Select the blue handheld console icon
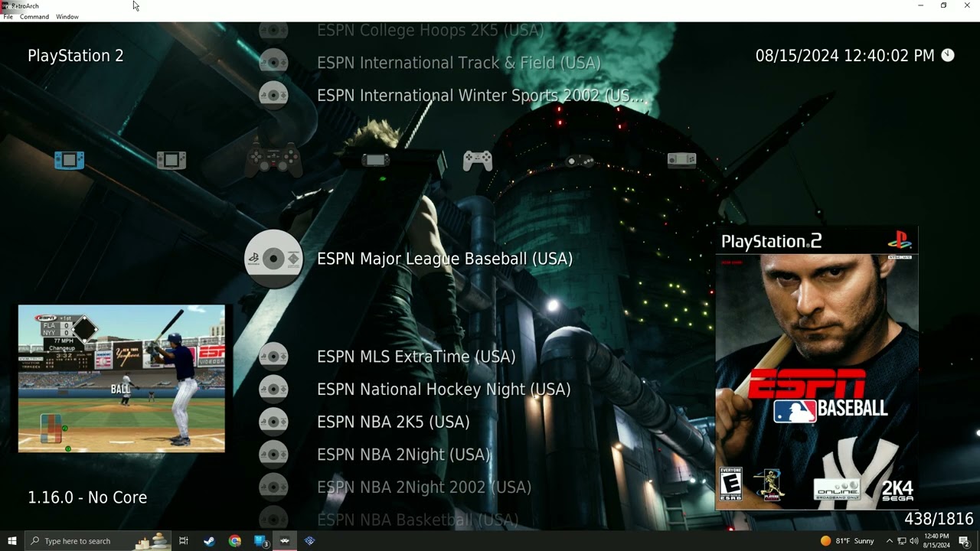 tap(69, 160)
